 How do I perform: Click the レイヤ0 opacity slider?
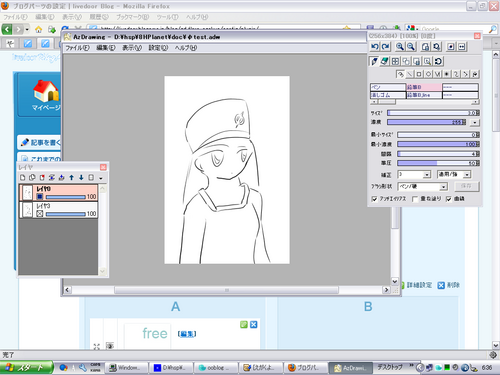coord(65,197)
